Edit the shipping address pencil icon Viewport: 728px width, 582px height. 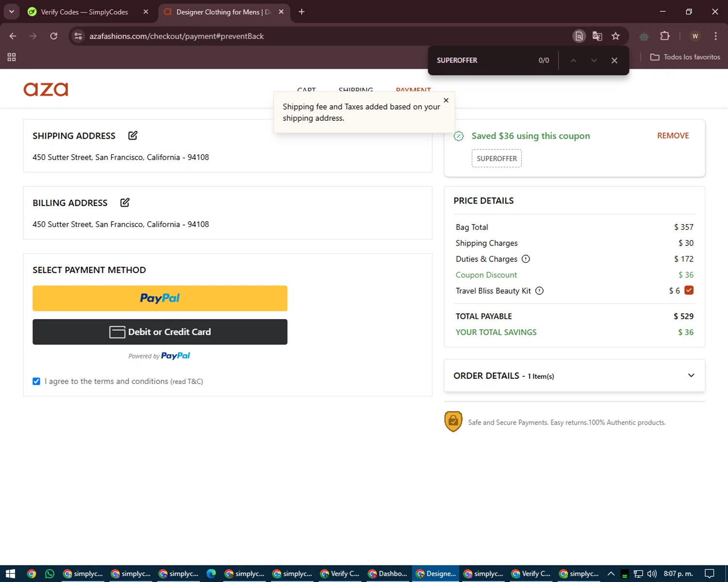(132, 135)
